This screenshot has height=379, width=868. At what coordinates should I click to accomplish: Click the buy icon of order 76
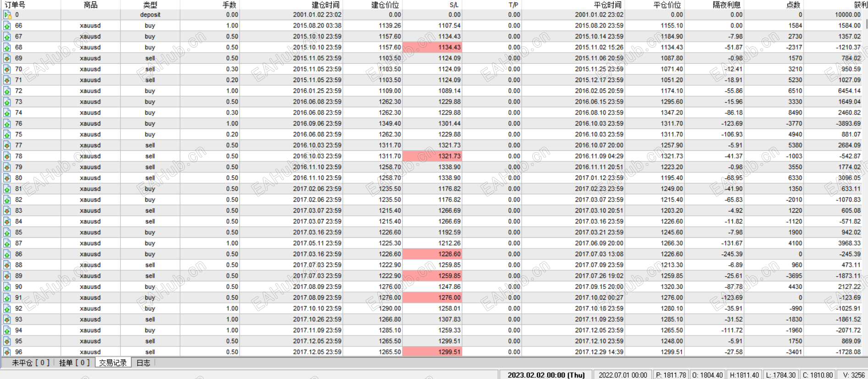click(7, 124)
